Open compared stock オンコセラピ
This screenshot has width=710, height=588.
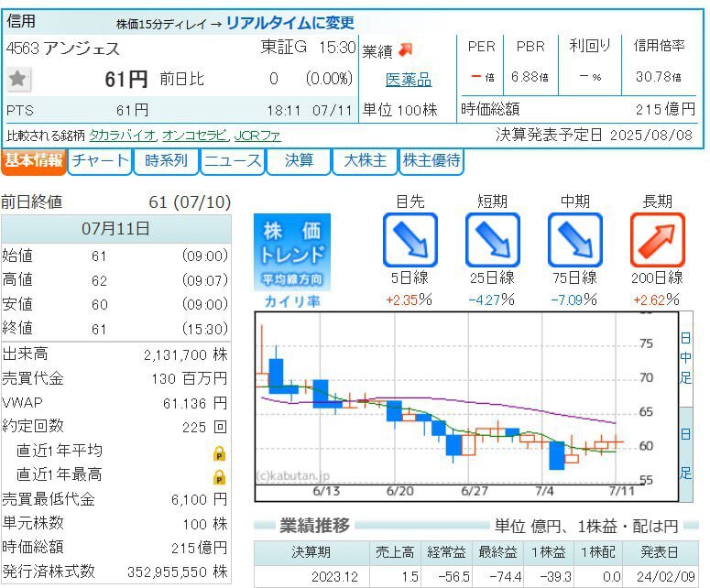pos(195,136)
